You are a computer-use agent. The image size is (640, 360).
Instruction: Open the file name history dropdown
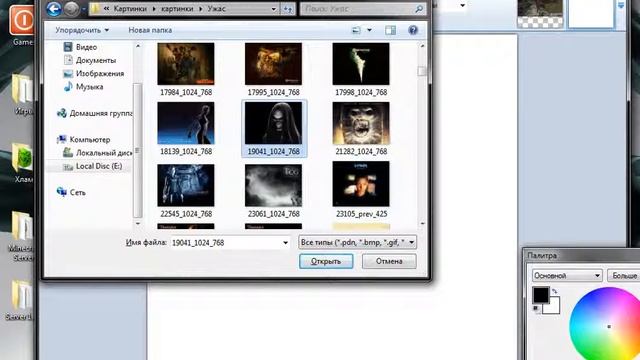pos(285,243)
